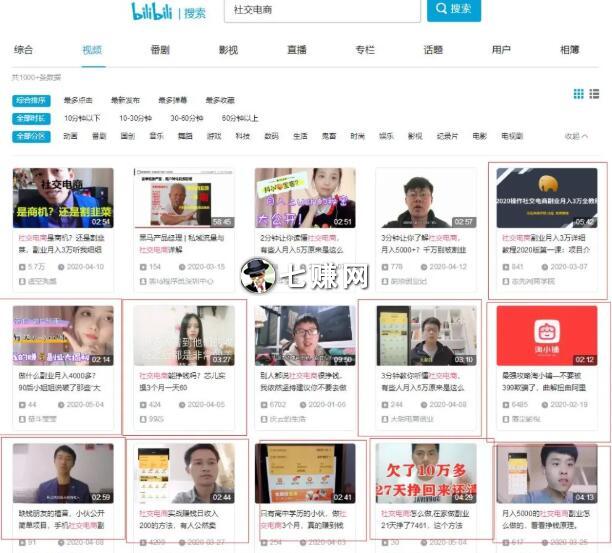The image size is (612, 553).
Task: Filter duration 60分钟以上
Action: point(240,118)
